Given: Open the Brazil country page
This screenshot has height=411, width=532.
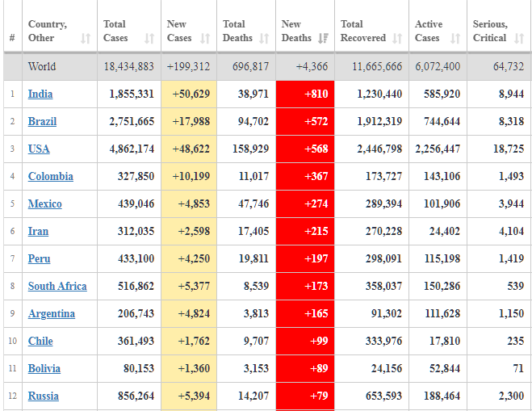Looking at the screenshot, I should pos(42,122).
